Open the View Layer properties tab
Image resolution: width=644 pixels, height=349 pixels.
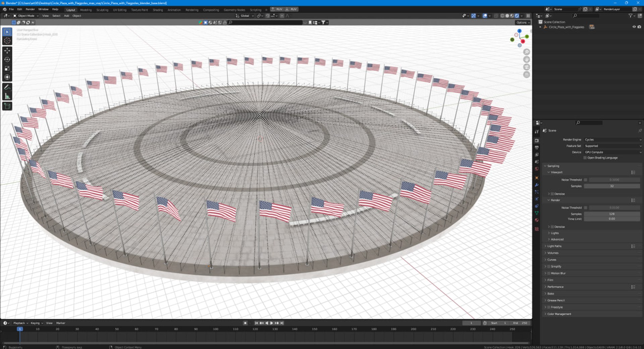click(x=537, y=155)
